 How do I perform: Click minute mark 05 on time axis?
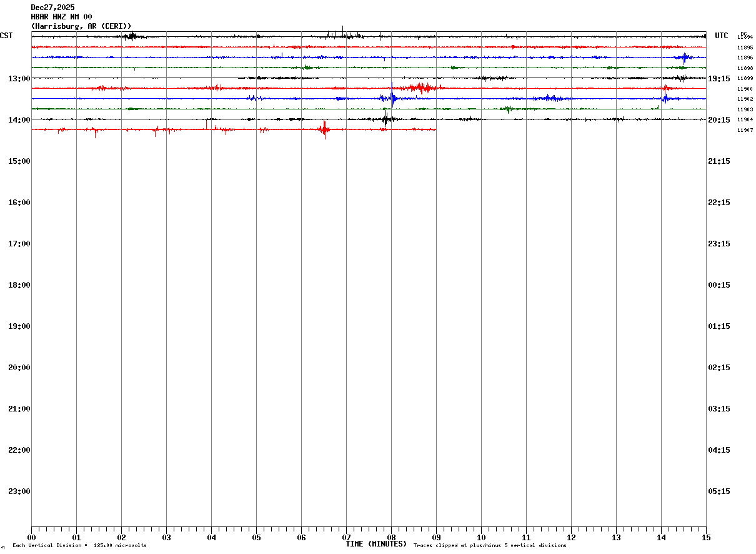click(256, 538)
